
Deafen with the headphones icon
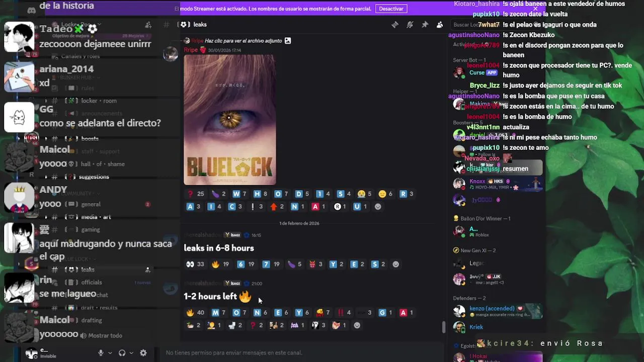point(122,353)
